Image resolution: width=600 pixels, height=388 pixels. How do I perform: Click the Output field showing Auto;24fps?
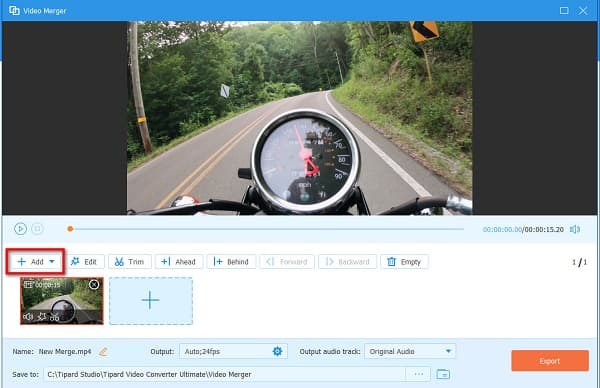[233, 351]
